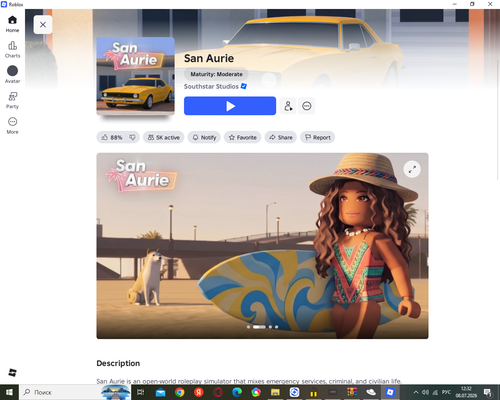The image size is (500, 400).
Task: Select the first carousel dot
Action: coord(248,327)
